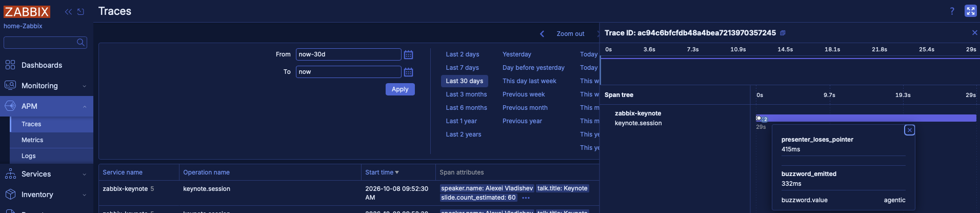The height and width of the screenshot is (213, 980).
Task: Click home-Zabbix server name link
Action: click(x=23, y=26)
